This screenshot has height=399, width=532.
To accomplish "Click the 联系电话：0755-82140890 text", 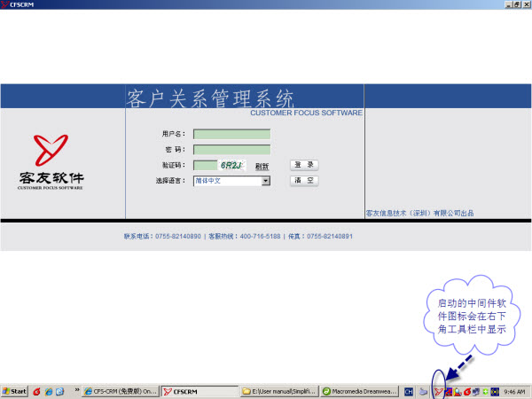I will pos(162,236).
